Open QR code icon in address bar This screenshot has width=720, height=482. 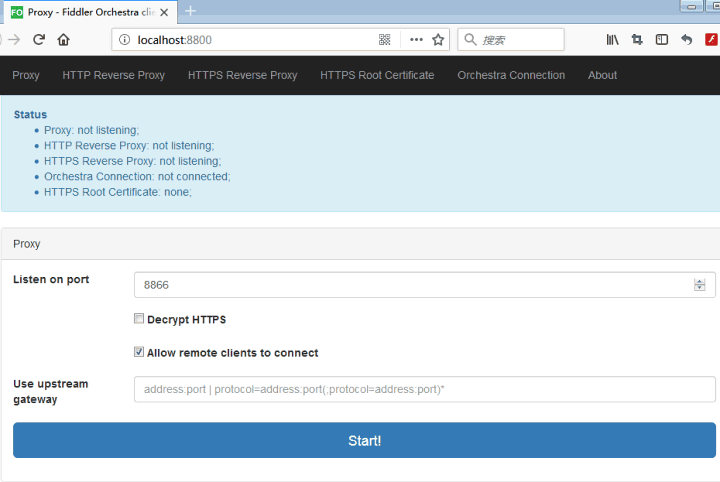[385, 39]
